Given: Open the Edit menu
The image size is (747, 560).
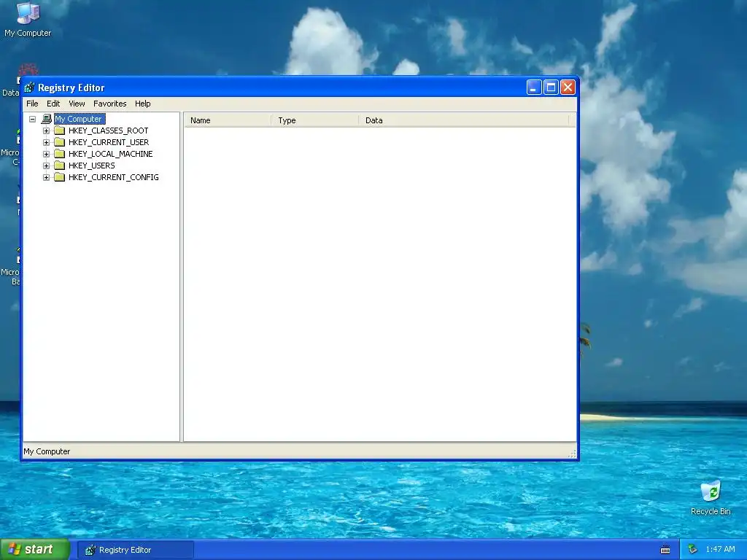Looking at the screenshot, I should coord(53,104).
